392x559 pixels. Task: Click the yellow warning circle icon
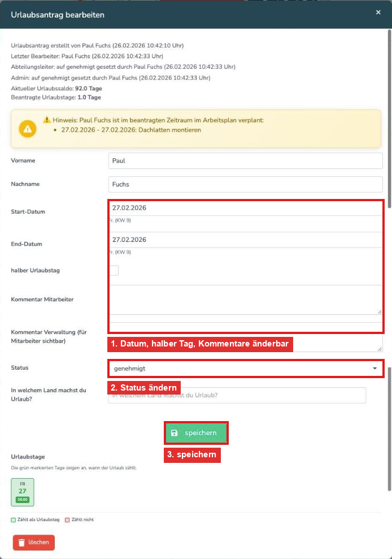coord(28,129)
